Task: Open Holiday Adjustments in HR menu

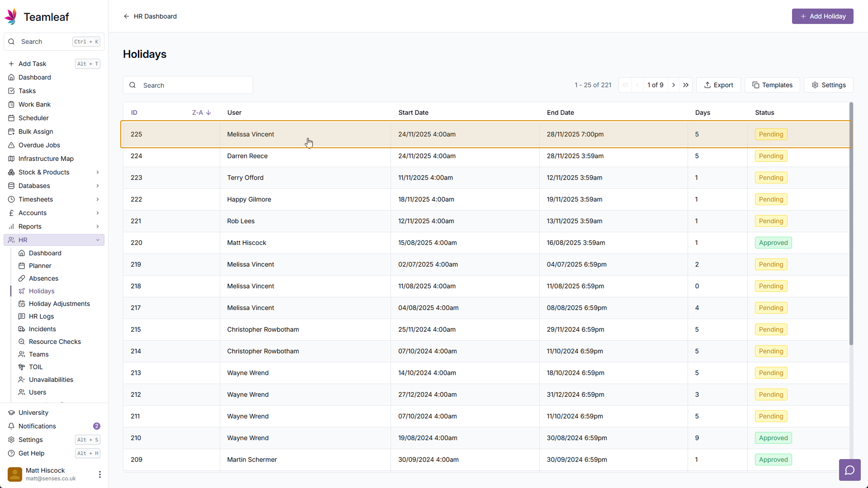Action: [59, 304]
